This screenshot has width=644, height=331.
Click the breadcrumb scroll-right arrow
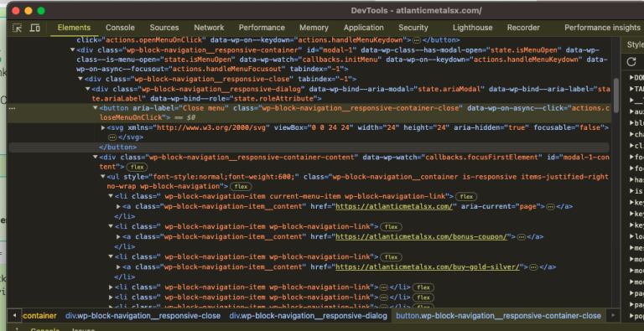click(613, 315)
